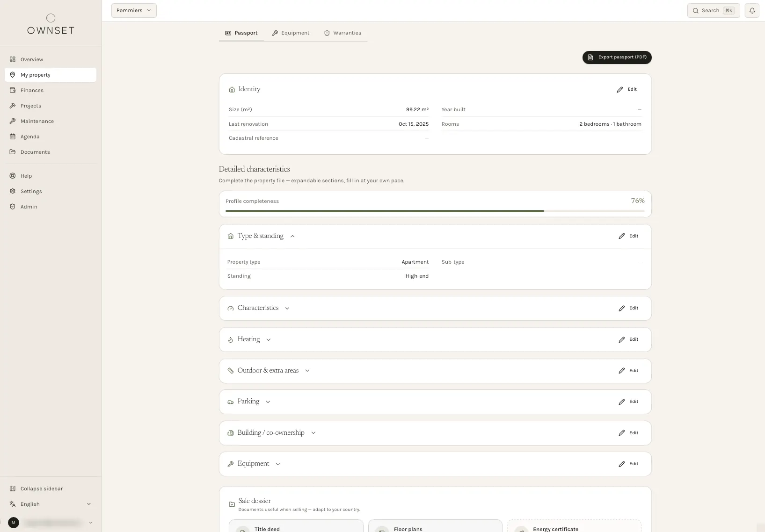Click the Profile completeness progress bar
Image resolution: width=765 pixels, height=532 pixels.
(435, 211)
